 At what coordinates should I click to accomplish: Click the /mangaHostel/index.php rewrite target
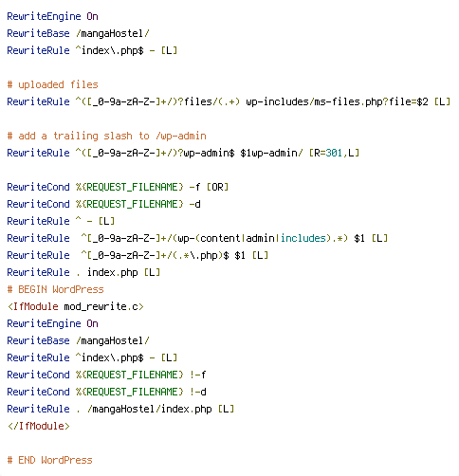click(x=149, y=409)
